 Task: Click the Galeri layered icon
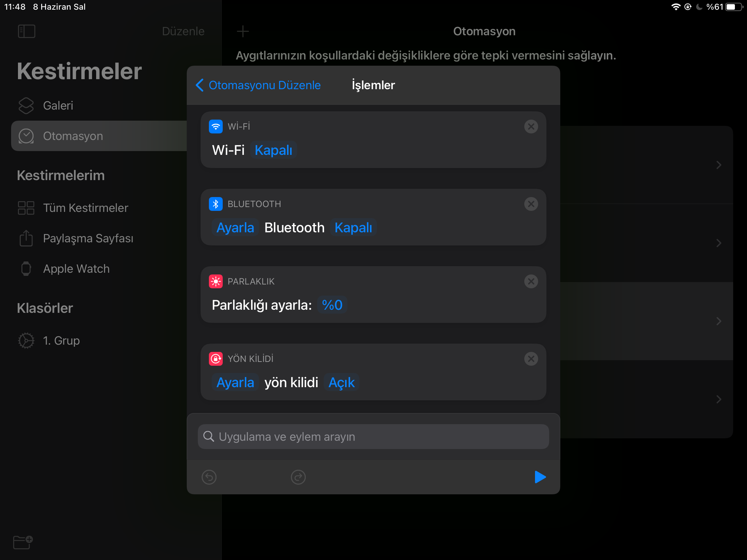pyautogui.click(x=26, y=105)
